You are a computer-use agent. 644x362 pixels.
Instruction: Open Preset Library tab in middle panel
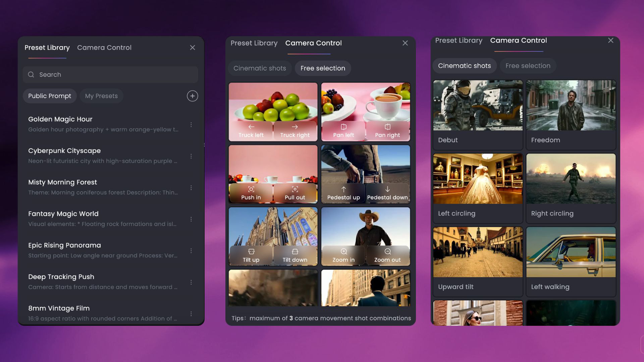254,43
